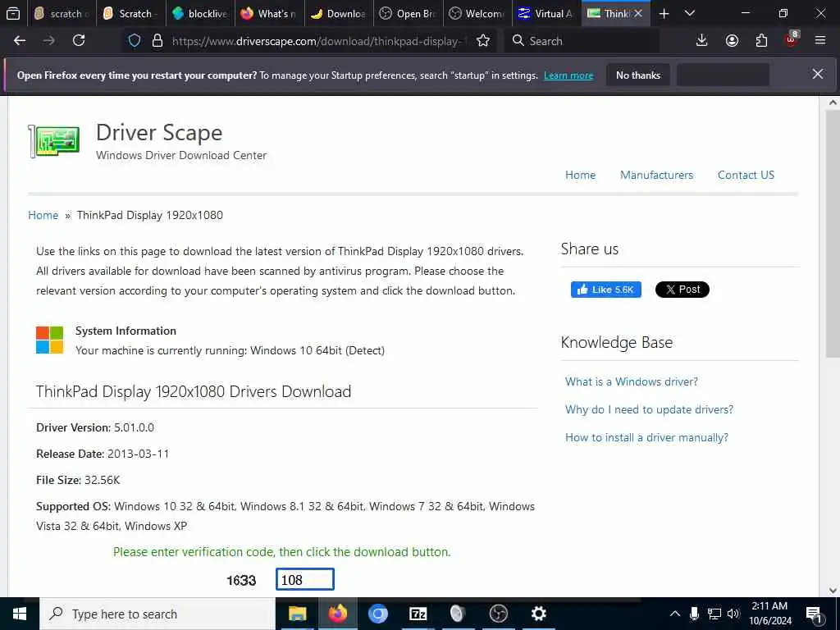
Task: Click the Firefox Search box
Action: click(582, 41)
